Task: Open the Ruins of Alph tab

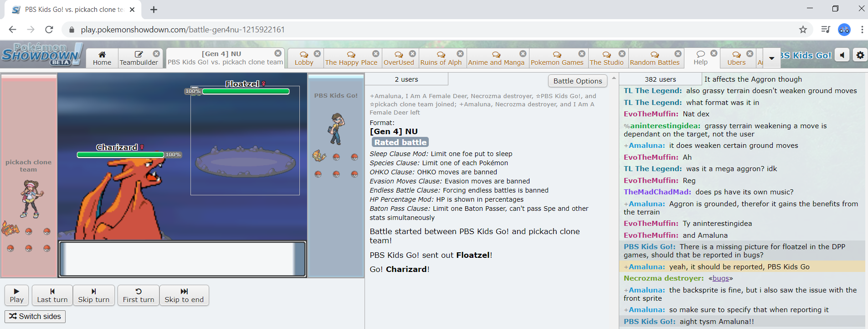Action: [x=441, y=58]
